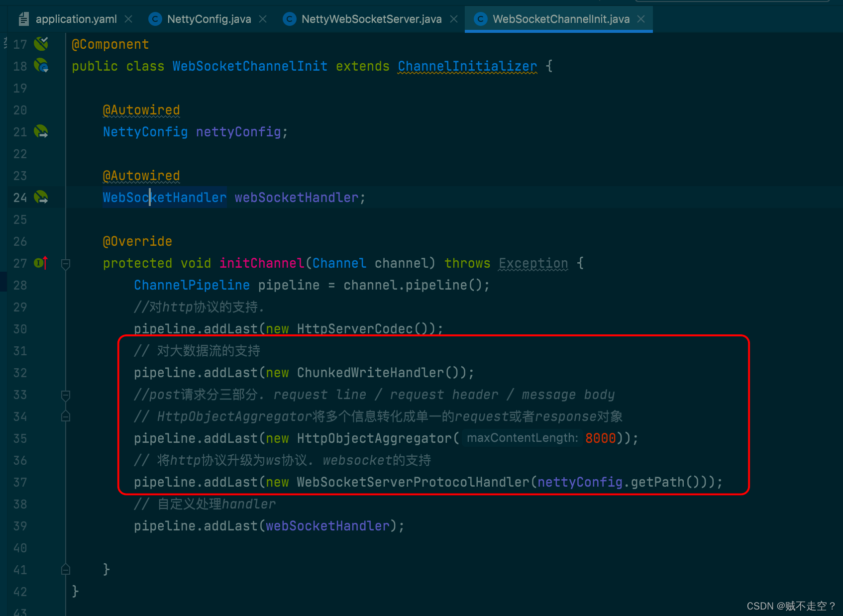Click the ChannelPipeline type on line 28

[192, 285]
